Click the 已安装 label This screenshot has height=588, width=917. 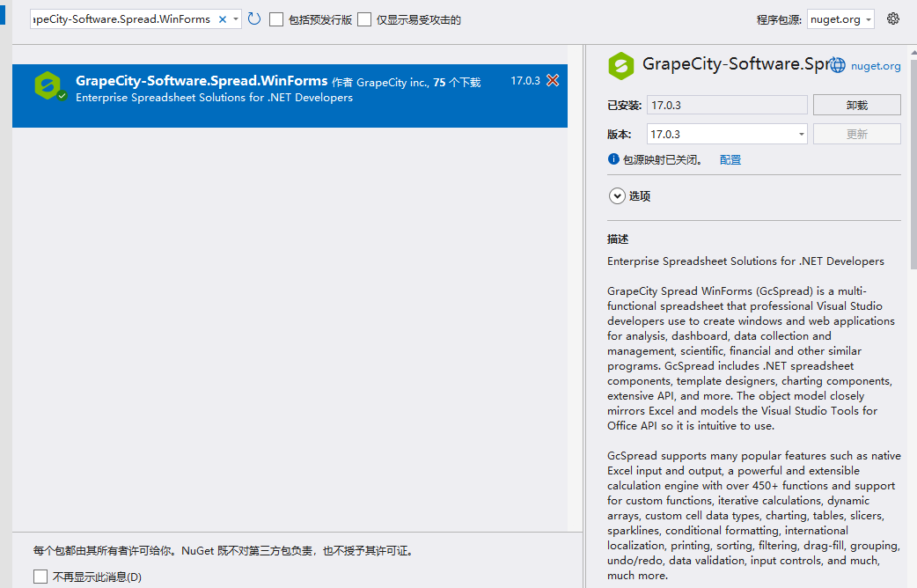tap(624, 106)
